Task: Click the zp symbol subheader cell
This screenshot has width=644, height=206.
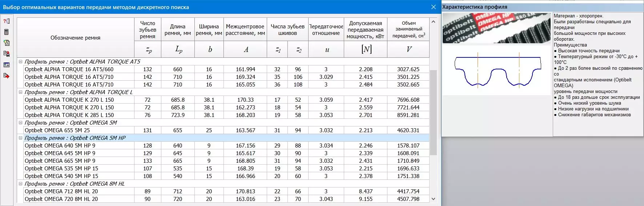Action: [x=148, y=49]
